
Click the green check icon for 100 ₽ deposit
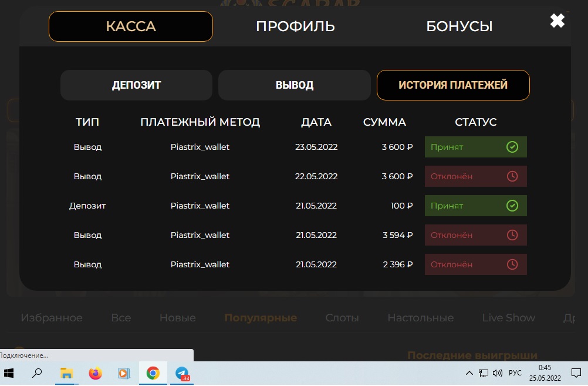(512, 206)
